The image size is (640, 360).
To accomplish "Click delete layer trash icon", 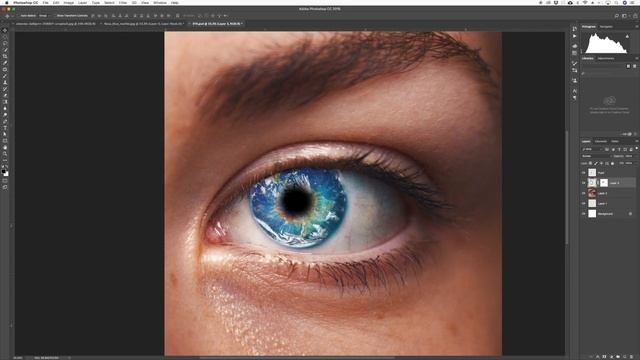I will coord(631,357).
